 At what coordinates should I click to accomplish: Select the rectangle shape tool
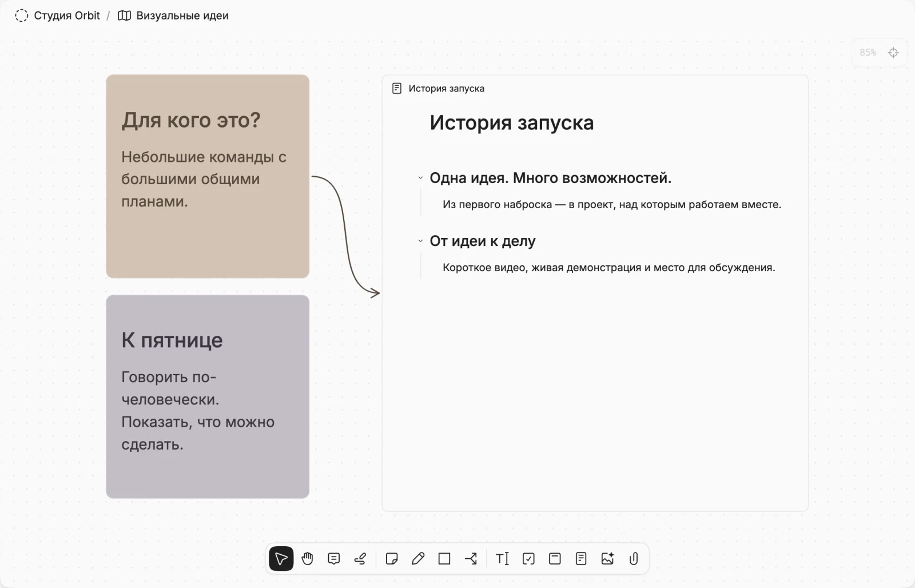tap(444, 559)
